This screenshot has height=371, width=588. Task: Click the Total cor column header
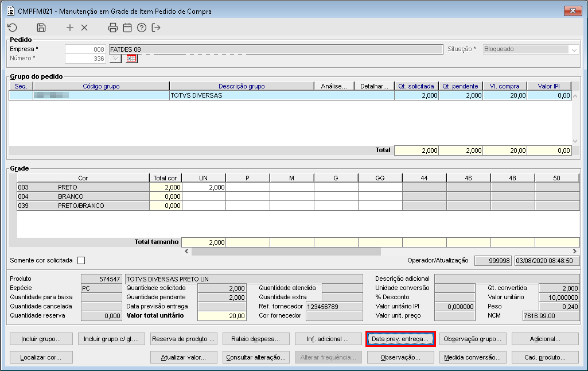[x=165, y=178]
